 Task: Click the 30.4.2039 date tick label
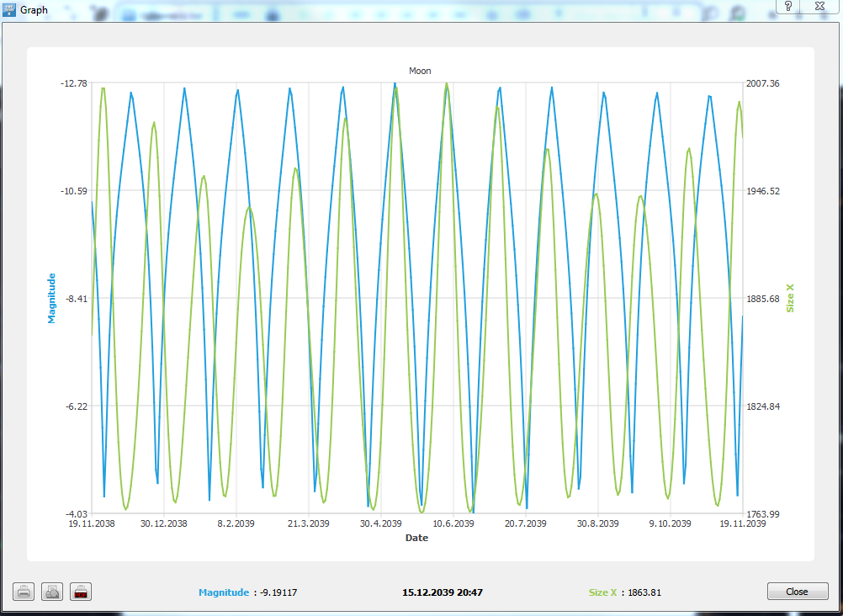tap(380, 524)
